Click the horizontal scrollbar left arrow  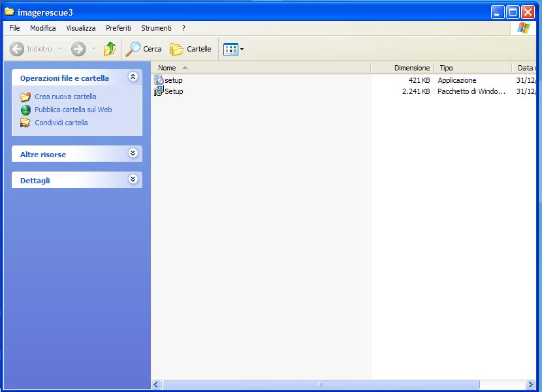point(156,384)
